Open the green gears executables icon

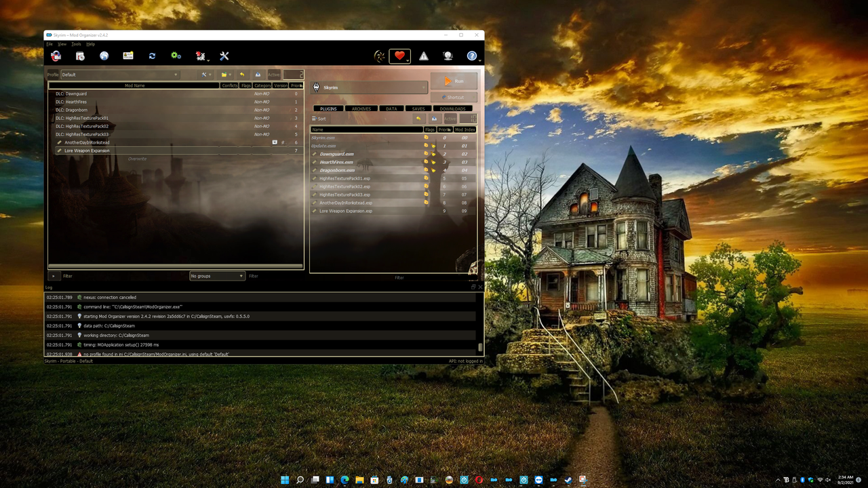176,56
